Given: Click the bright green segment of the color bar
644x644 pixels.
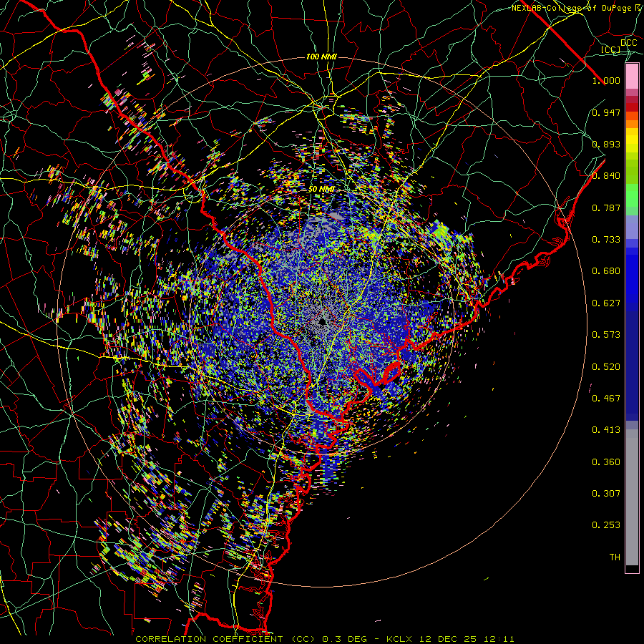Looking at the screenshot, I should point(632,195).
